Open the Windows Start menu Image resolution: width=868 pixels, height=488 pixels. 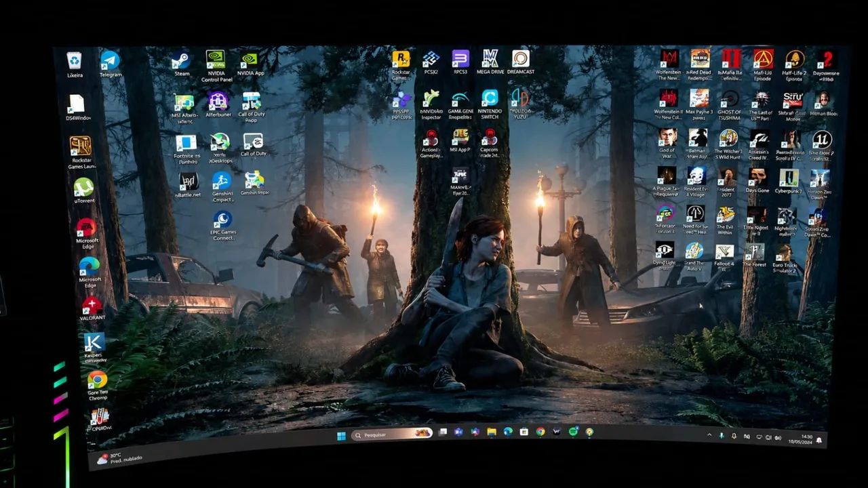coord(341,436)
